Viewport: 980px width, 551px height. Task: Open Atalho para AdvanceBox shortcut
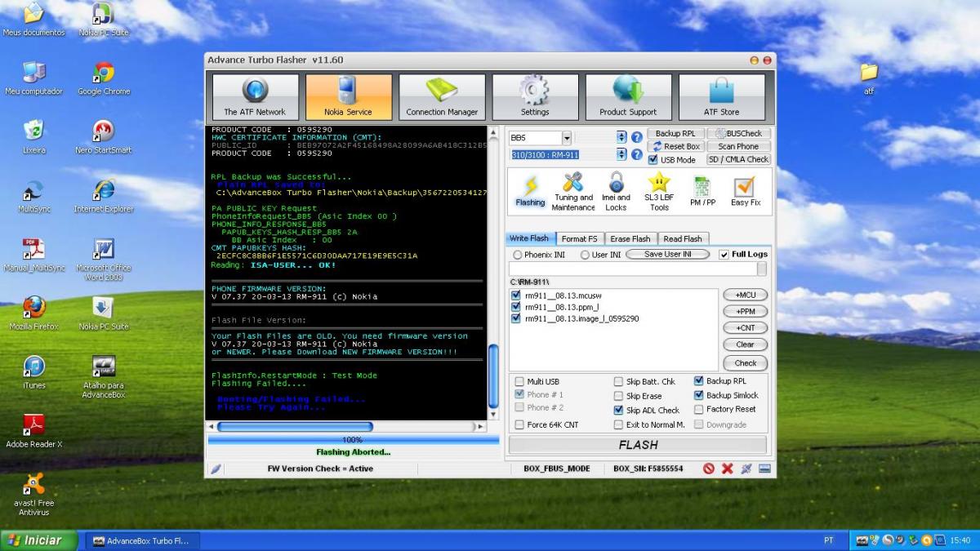104,377
